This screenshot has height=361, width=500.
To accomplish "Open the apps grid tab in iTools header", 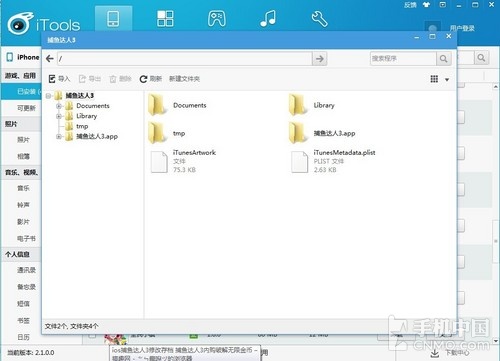I will 165,19.
